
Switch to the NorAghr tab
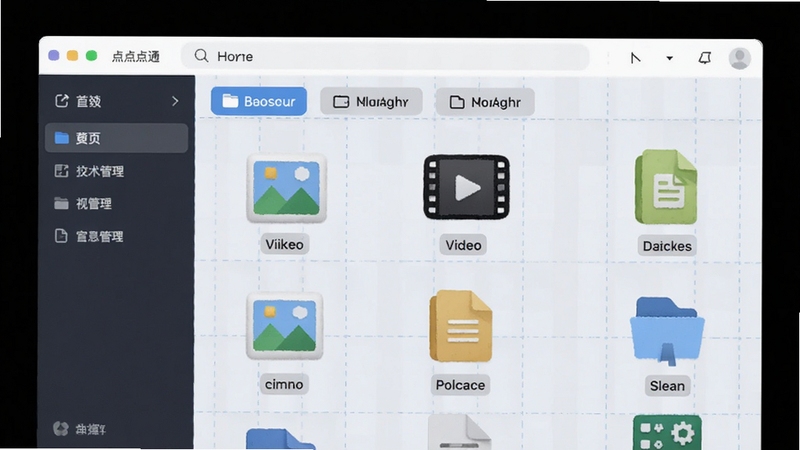pyautogui.click(x=485, y=102)
